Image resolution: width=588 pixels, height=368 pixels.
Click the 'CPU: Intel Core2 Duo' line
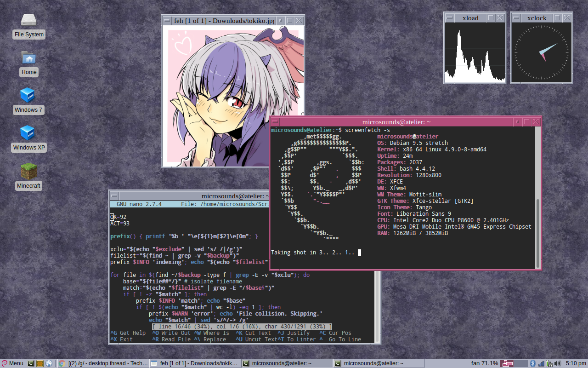(x=443, y=220)
